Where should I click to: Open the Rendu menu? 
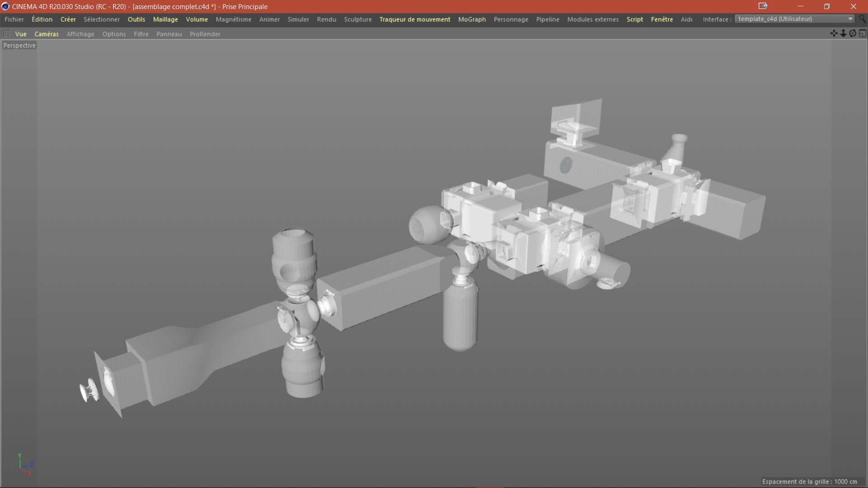(x=326, y=19)
